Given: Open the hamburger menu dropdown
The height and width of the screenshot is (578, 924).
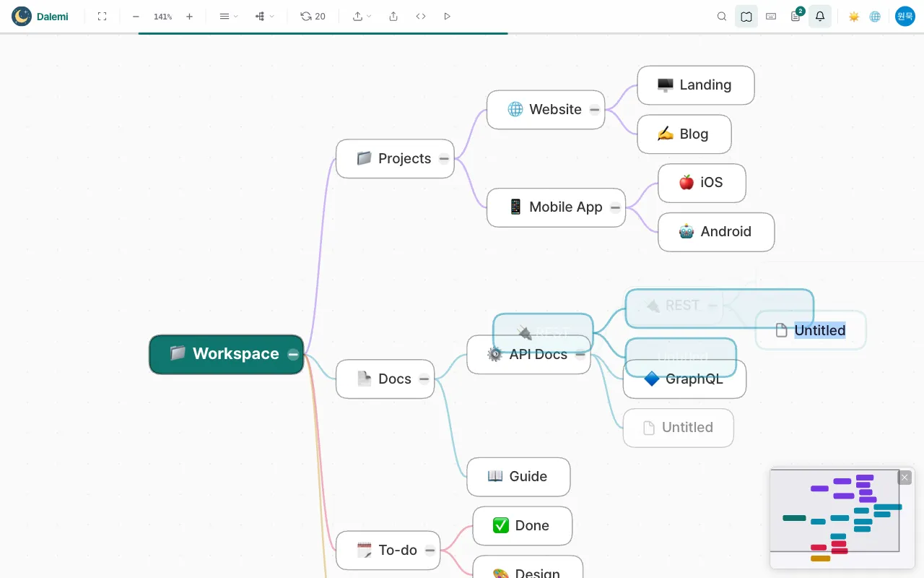Looking at the screenshot, I should (228, 16).
